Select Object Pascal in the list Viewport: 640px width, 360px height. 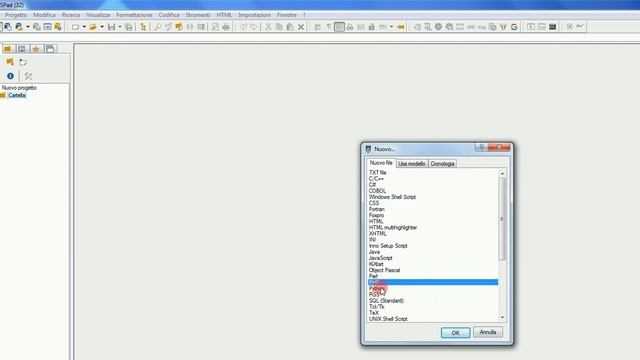pos(384,270)
